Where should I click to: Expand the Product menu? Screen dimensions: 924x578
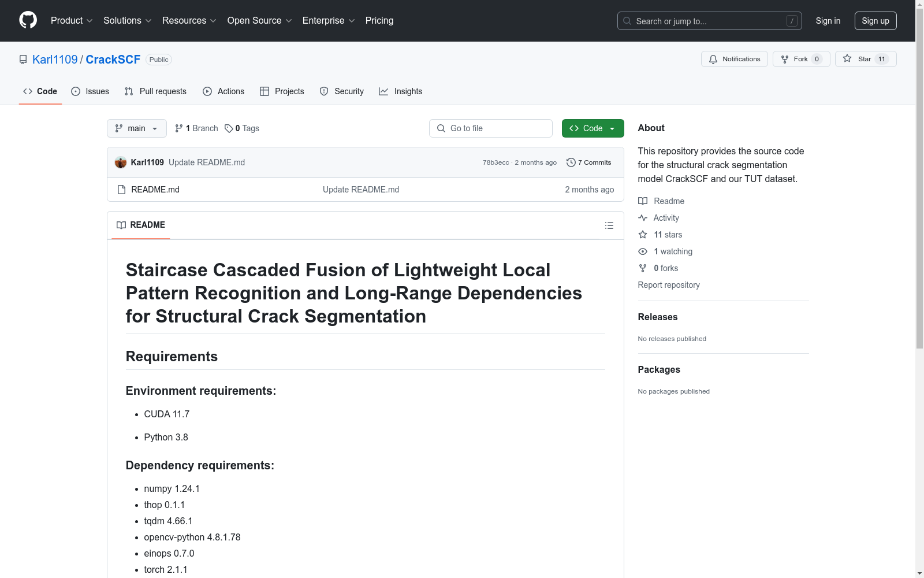click(72, 20)
